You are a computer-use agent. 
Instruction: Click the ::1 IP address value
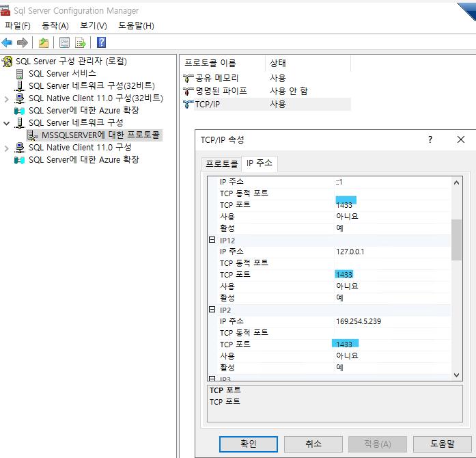coord(339,182)
